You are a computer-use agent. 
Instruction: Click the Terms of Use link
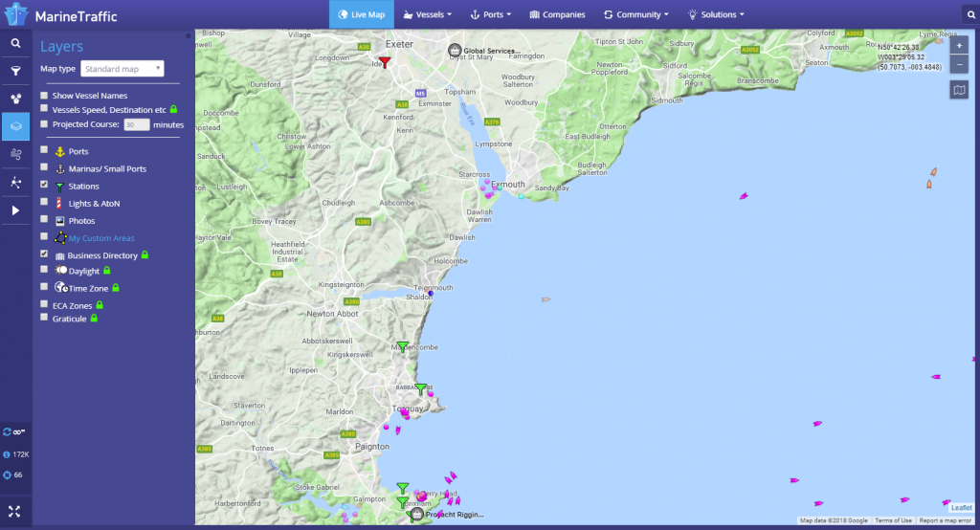tap(893, 520)
